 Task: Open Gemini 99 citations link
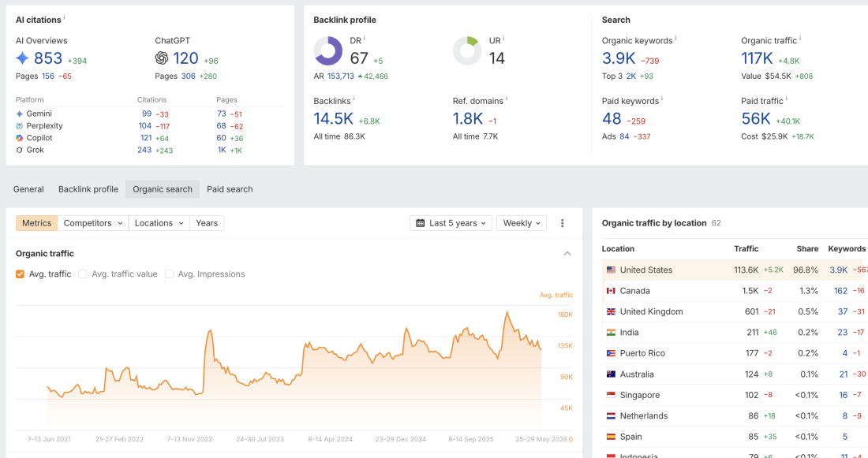click(x=147, y=114)
